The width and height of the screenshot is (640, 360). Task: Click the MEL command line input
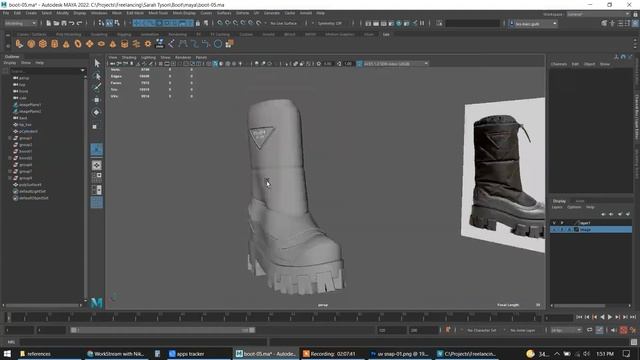click(x=143, y=342)
